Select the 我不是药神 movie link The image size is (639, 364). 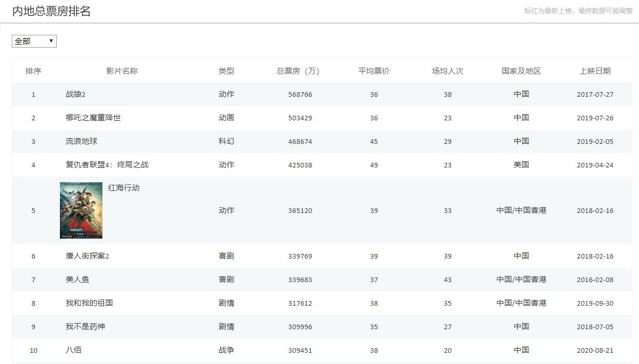pyautogui.click(x=85, y=327)
